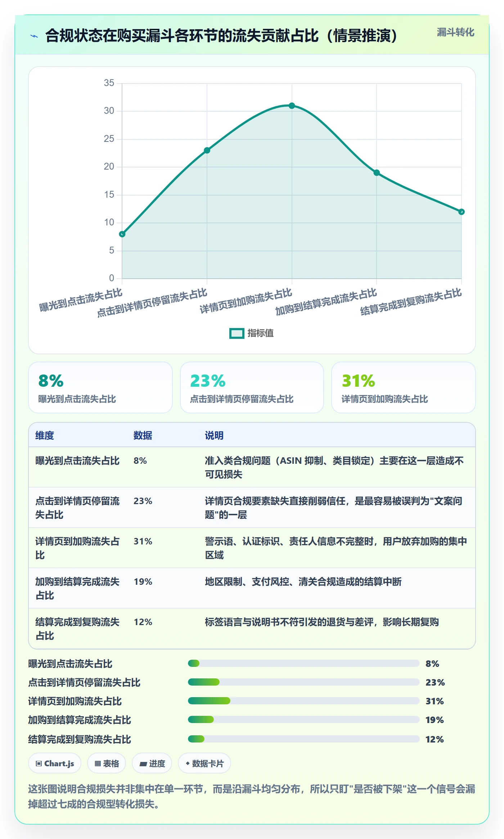Viewport: 504px width, 839px height.
Task: Click the 数据卡片 chip
Action: (204, 763)
